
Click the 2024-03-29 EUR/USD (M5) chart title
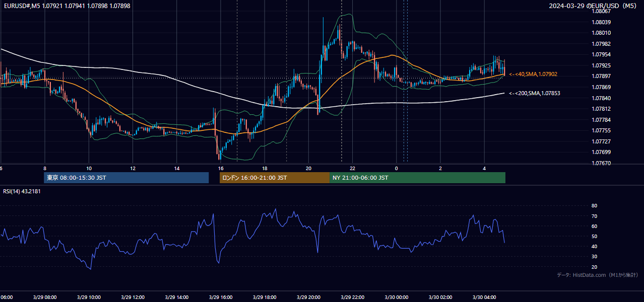click(x=594, y=6)
